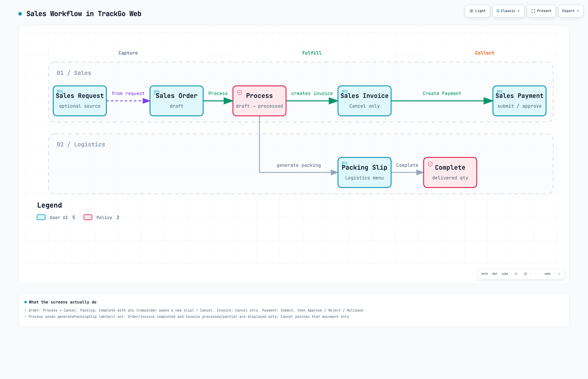Click the User UI count badge 5

74,218
